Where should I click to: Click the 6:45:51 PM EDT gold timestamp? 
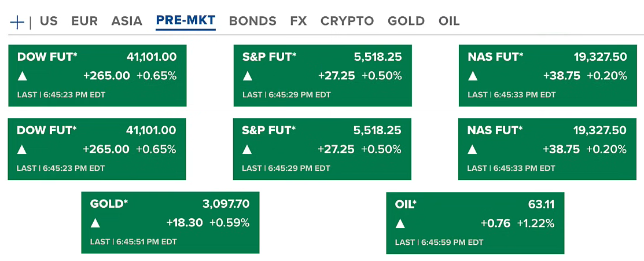click(x=146, y=242)
